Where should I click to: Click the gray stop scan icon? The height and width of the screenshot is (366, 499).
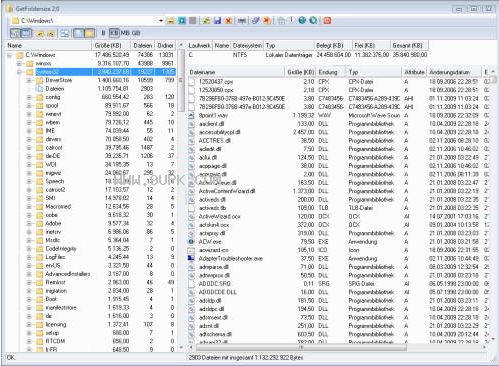(x=192, y=21)
